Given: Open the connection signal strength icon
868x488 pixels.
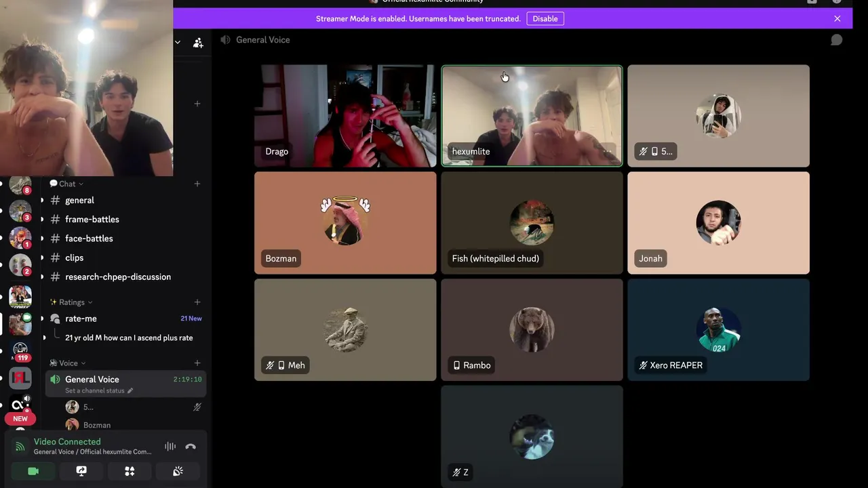Looking at the screenshot, I should (x=20, y=447).
